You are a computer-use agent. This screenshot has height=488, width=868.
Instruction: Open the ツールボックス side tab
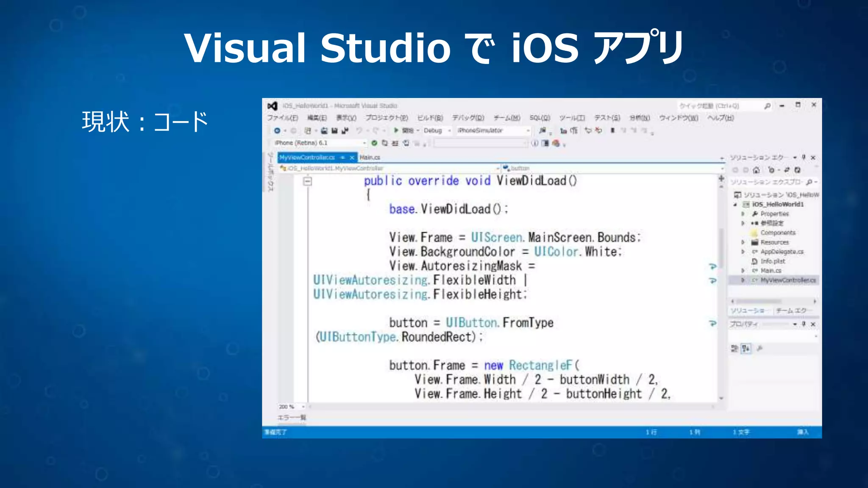point(270,172)
